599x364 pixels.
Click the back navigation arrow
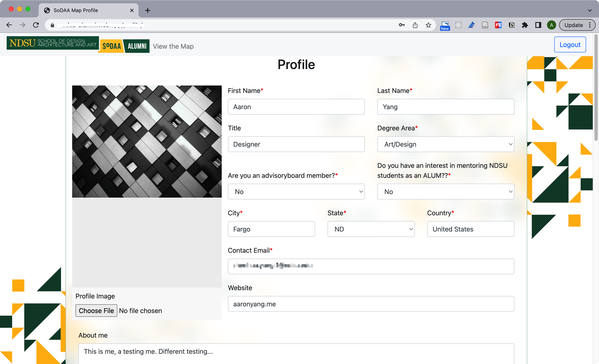pos(9,25)
